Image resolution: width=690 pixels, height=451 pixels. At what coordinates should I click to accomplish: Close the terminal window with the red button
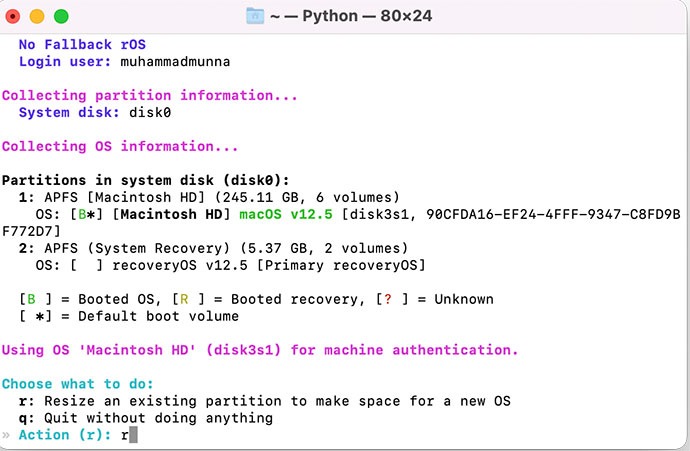coord(12,16)
